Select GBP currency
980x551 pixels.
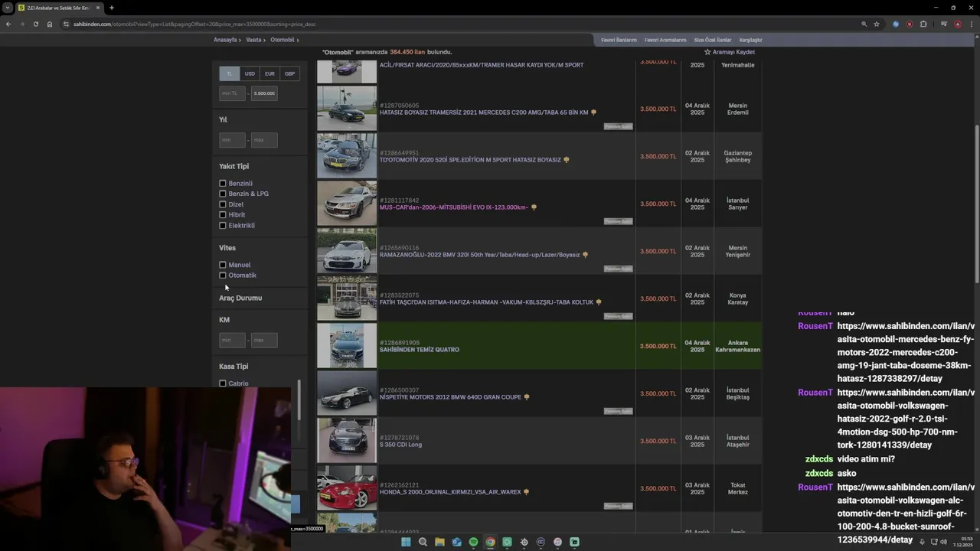(x=289, y=73)
